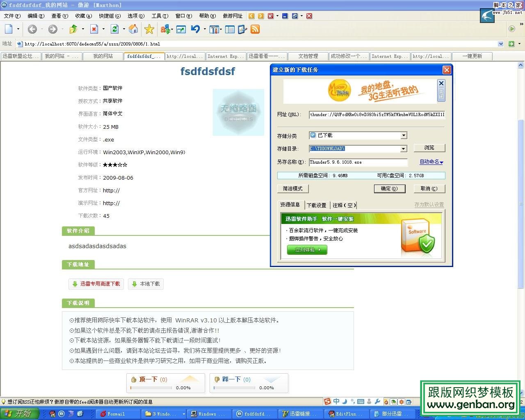Screen dimensions: 525x420
Task: Expand the 自动命名 dropdown
Action: (x=431, y=162)
